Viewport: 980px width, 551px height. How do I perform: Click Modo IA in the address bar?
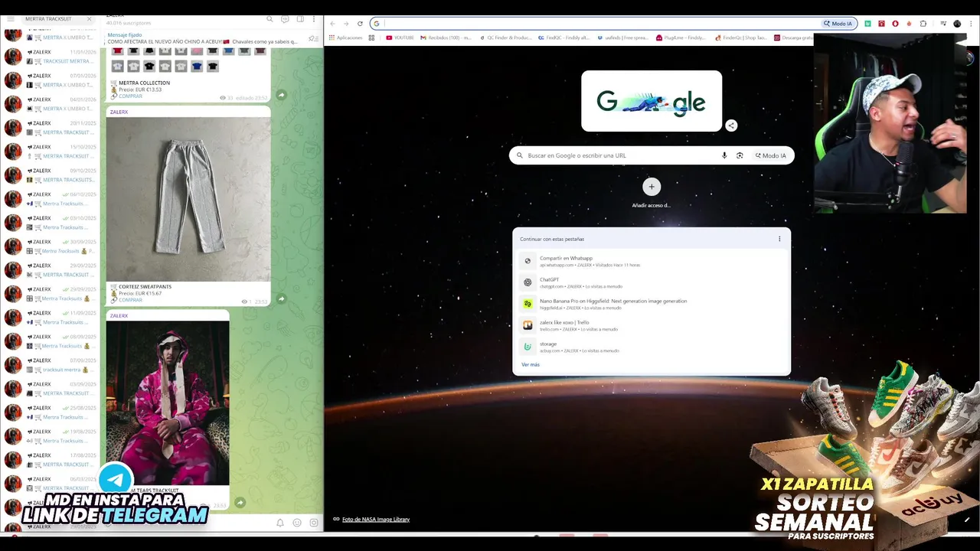pos(838,24)
